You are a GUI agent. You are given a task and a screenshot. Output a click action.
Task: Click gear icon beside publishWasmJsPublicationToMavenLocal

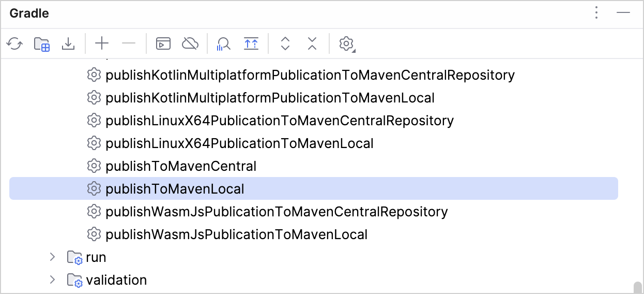pyautogui.click(x=94, y=234)
